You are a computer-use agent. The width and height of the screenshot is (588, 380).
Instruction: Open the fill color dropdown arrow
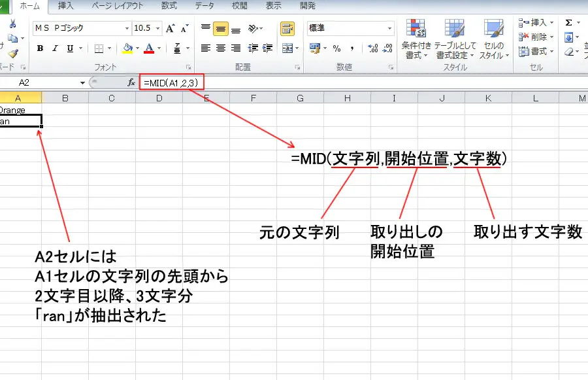click(x=139, y=46)
